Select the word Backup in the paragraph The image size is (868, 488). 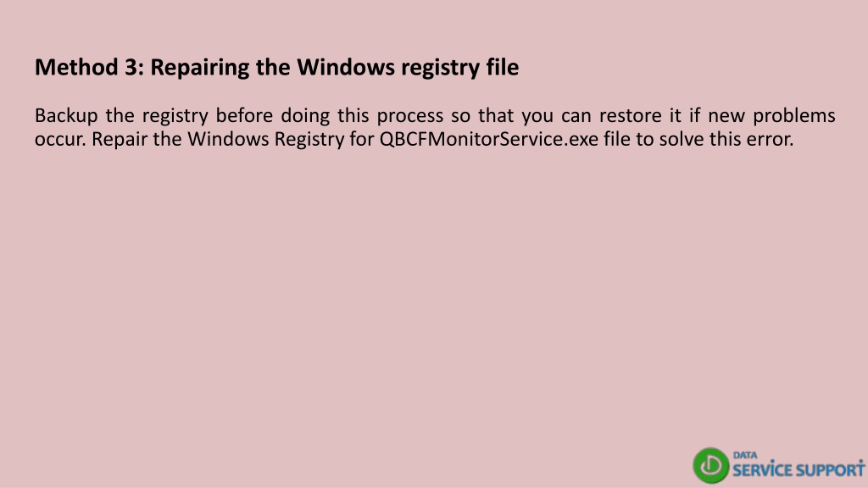(x=66, y=116)
